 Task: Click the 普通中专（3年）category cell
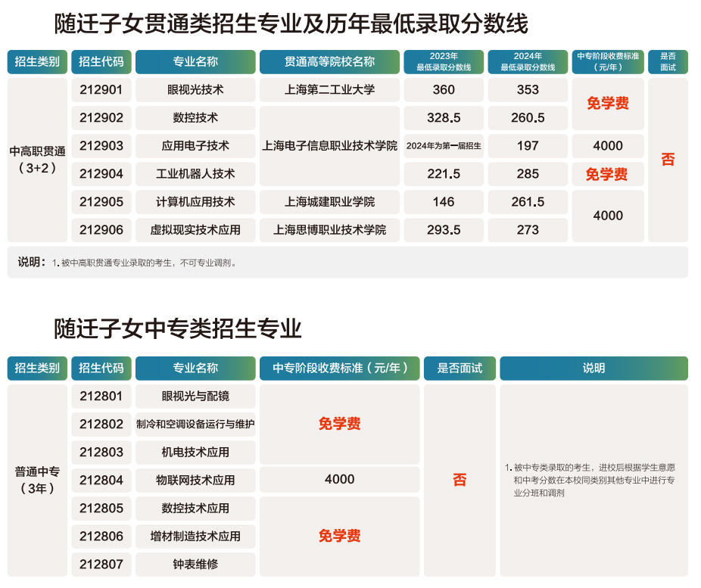[36, 478]
